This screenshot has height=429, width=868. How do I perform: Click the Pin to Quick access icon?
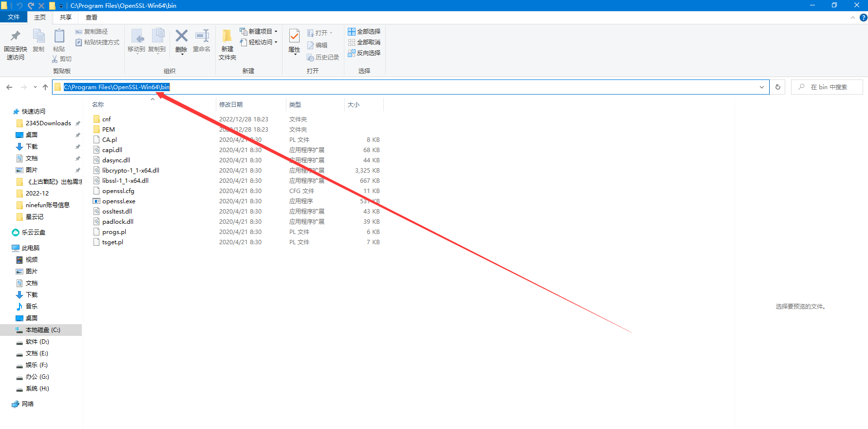[x=16, y=36]
